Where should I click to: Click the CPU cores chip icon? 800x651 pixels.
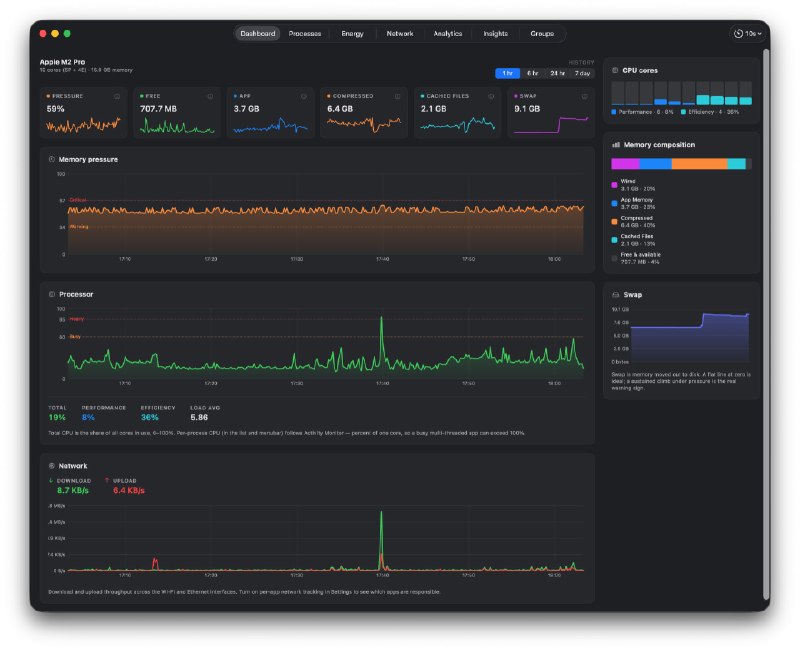coord(615,70)
